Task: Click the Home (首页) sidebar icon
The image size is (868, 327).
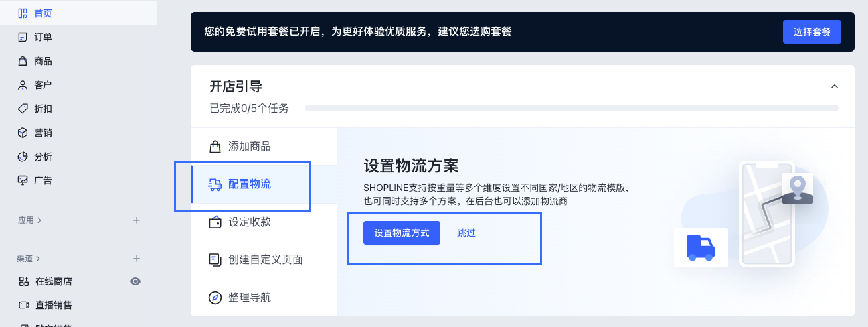Action: (23, 13)
